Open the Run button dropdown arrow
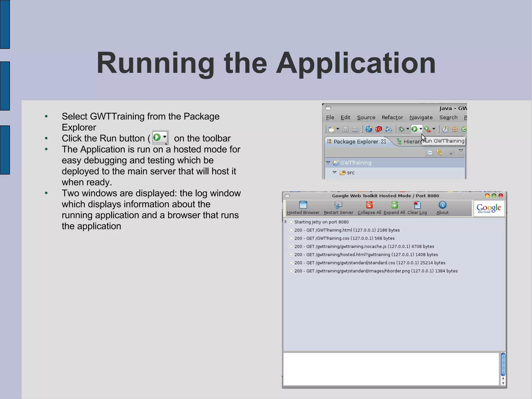The width and height of the screenshot is (532, 399). coord(421,129)
